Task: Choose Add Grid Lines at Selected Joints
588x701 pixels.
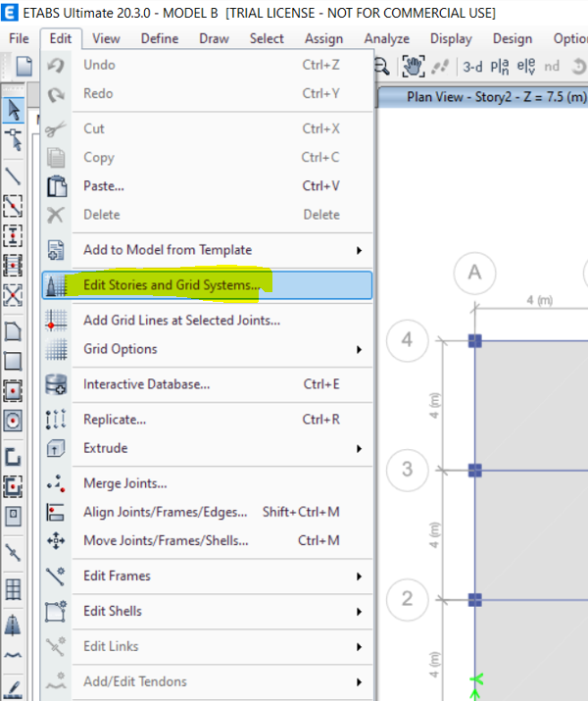Action: (207, 321)
